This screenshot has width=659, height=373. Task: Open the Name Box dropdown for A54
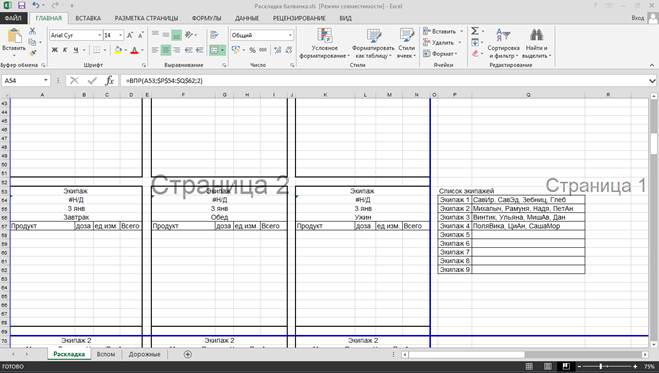45,80
